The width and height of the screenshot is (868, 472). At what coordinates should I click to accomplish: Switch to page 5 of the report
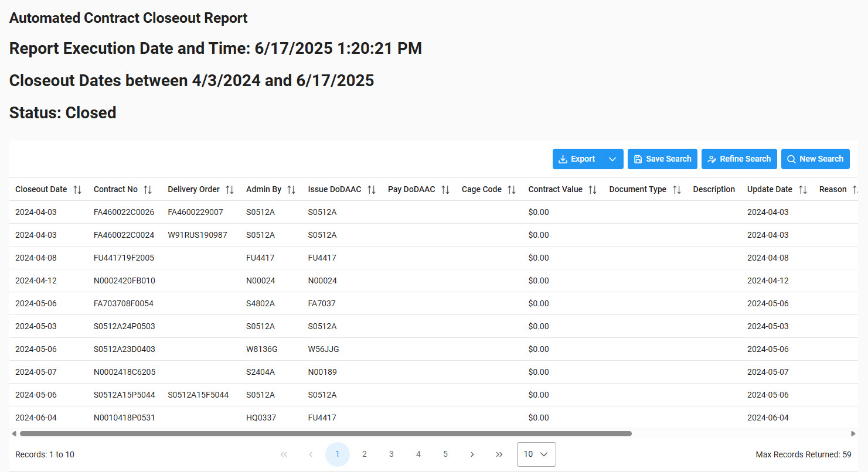445,454
